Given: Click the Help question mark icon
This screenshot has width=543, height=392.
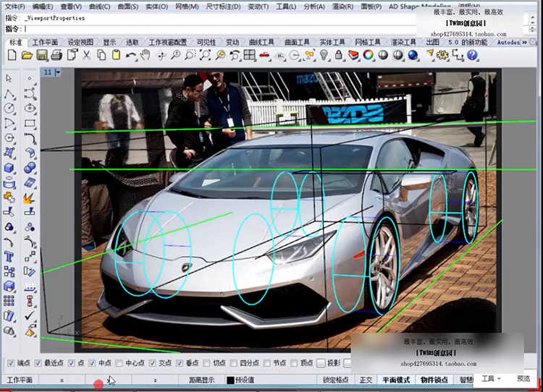Looking at the screenshot, I should (472, 55).
